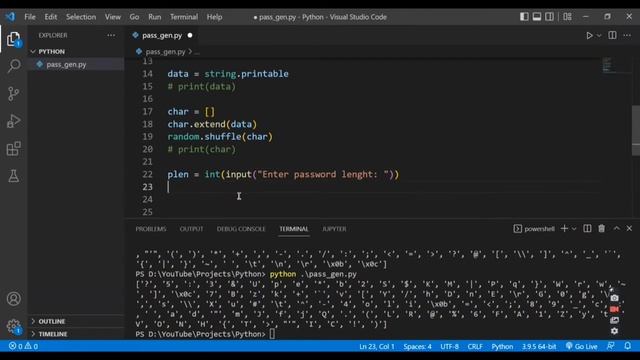Click the line number 19 gutter
Image resolution: width=640 pixels, height=360 pixels.
tap(147, 137)
